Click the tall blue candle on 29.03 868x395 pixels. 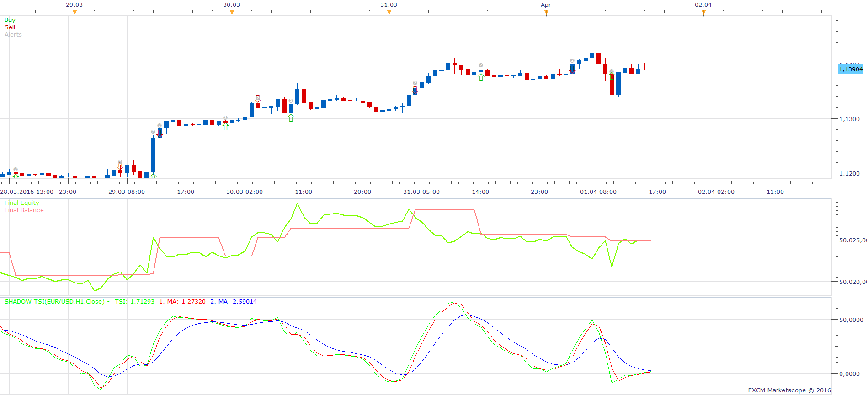[154, 155]
